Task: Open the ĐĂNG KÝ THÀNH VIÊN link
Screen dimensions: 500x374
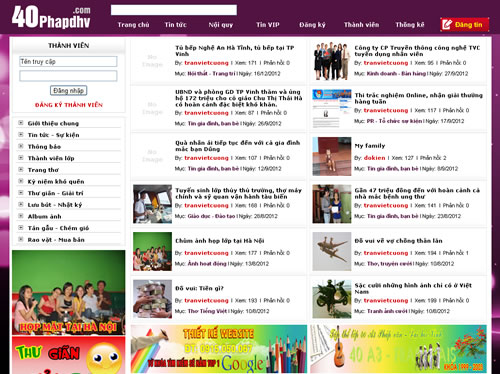Action: coord(69,105)
